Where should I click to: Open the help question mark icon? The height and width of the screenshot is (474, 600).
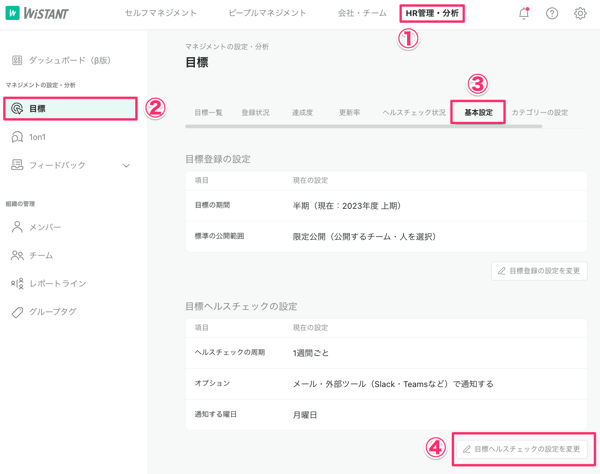click(x=552, y=14)
